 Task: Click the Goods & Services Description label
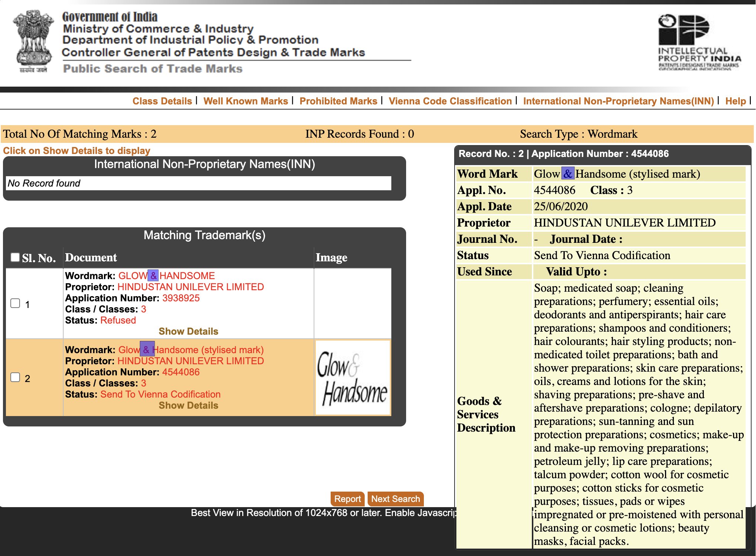[486, 415]
